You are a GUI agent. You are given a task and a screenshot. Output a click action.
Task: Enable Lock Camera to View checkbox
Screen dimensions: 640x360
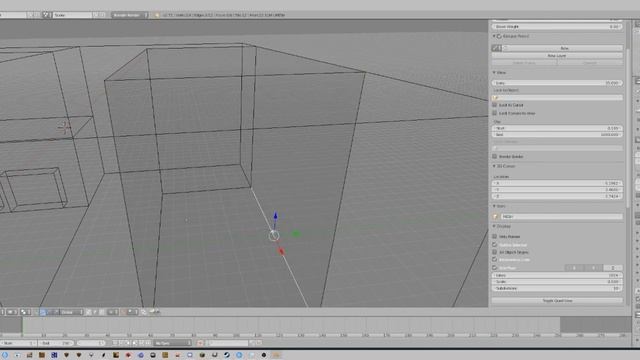click(x=495, y=113)
